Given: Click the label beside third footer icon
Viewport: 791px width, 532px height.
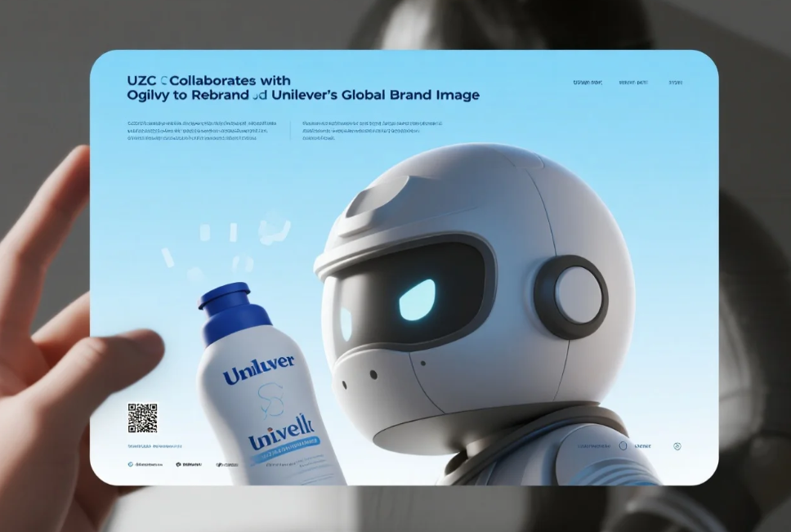Looking at the screenshot, I should [231, 464].
